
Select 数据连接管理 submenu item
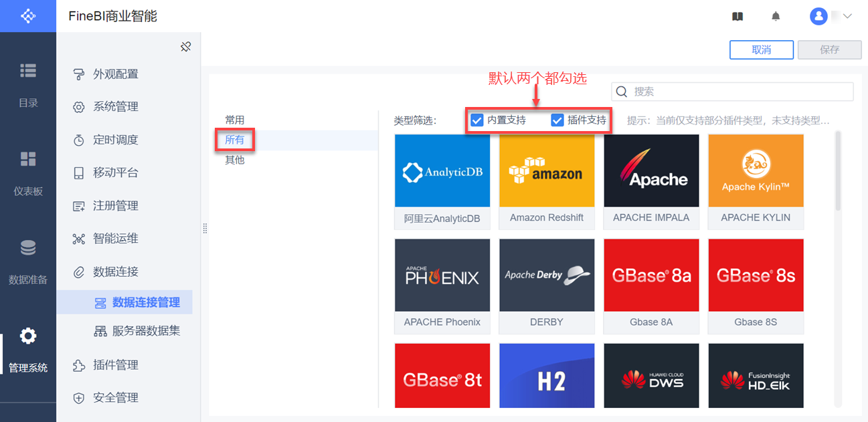(124, 302)
